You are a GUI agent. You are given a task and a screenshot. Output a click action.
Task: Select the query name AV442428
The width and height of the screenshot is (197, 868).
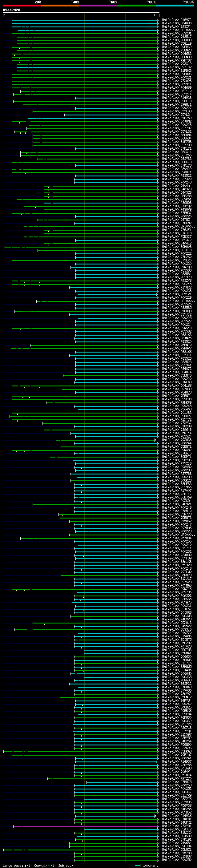click(x=11, y=10)
